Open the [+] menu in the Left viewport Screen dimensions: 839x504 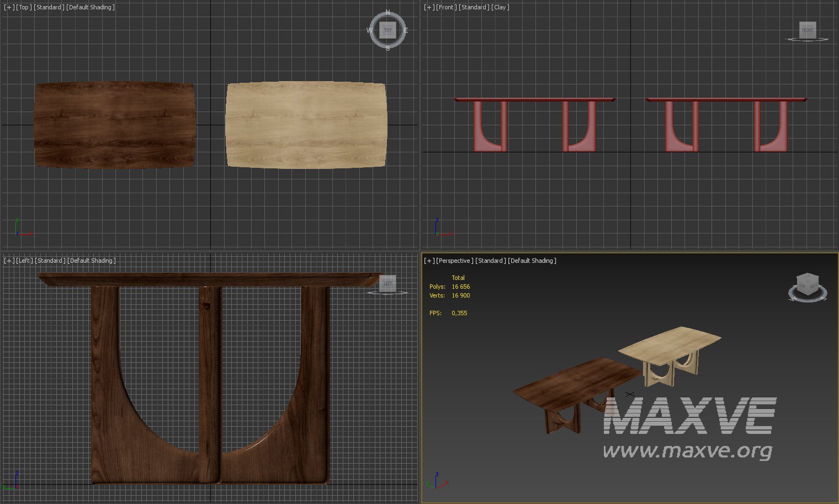tap(9, 261)
